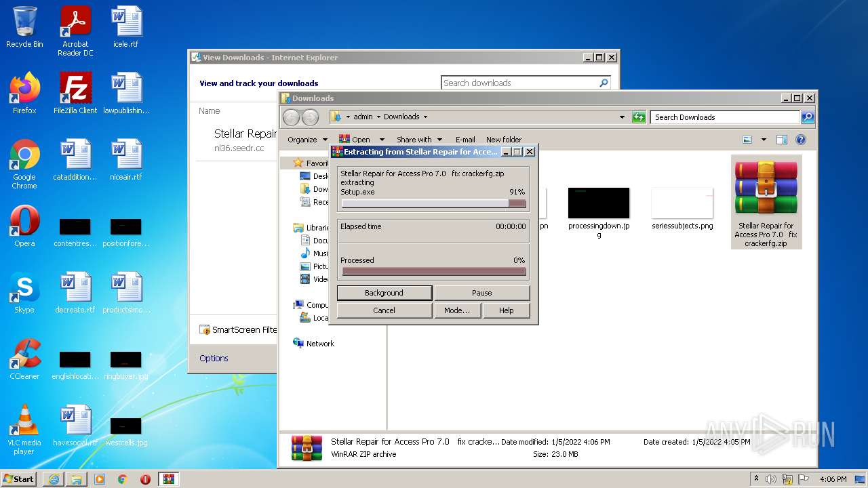Toggle the preview pane button
Image resolution: width=868 pixels, height=488 pixels.
tap(781, 140)
